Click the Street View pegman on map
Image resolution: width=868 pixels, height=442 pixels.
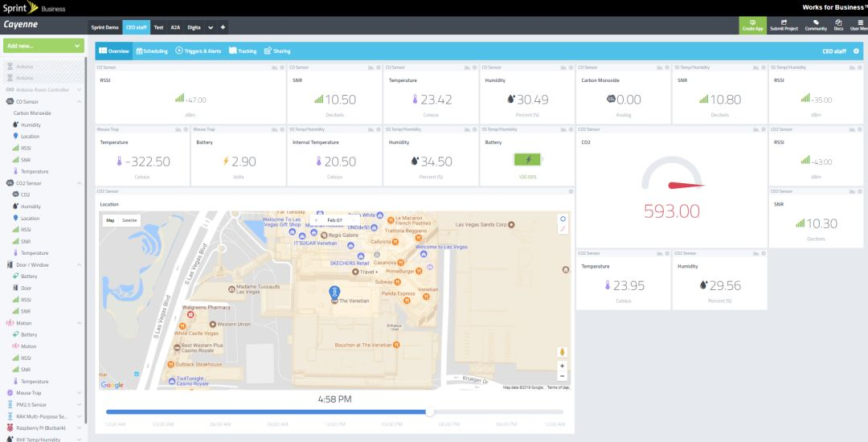[563, 352]
